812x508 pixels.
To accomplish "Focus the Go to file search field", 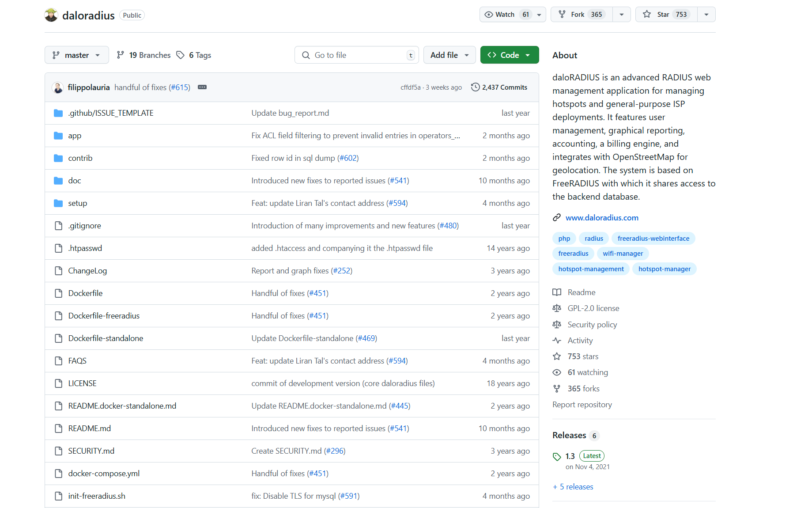I will [x=357, y=55].
